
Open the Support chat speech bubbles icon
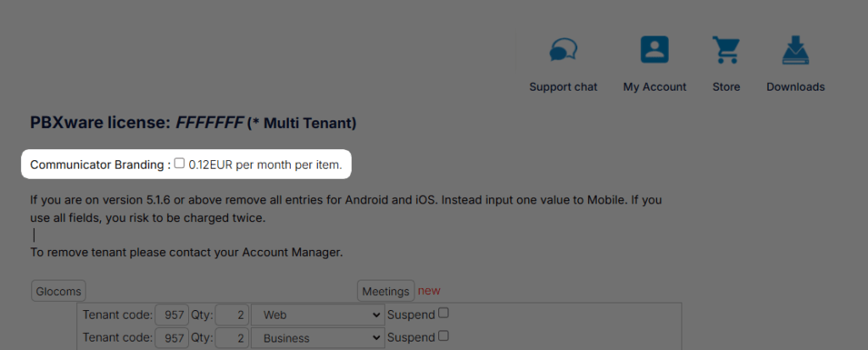[x=564, y=50]
